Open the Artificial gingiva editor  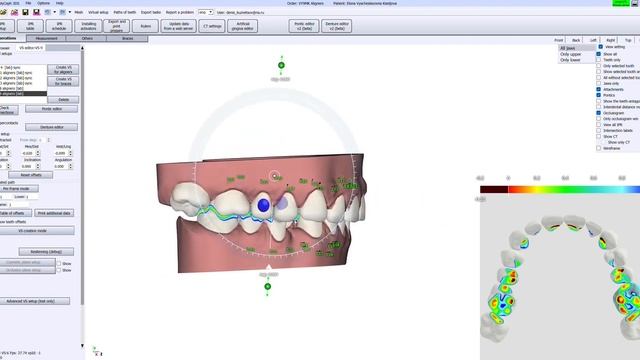[242, 26]
